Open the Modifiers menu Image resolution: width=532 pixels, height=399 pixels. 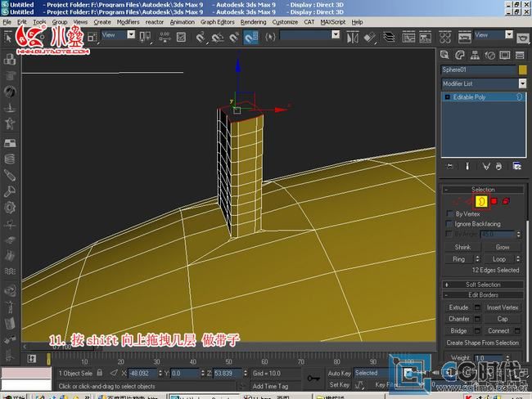pyautogui.click(x=128, y=22)
